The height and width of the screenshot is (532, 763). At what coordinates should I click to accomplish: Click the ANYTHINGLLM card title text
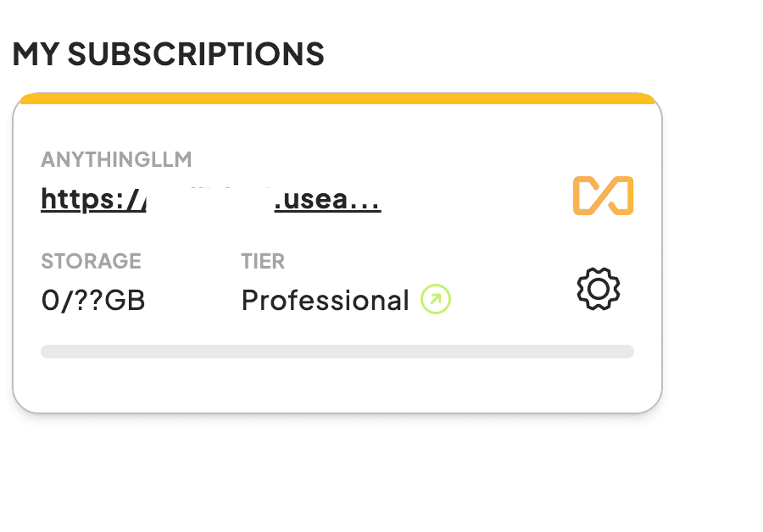point(116,159)
